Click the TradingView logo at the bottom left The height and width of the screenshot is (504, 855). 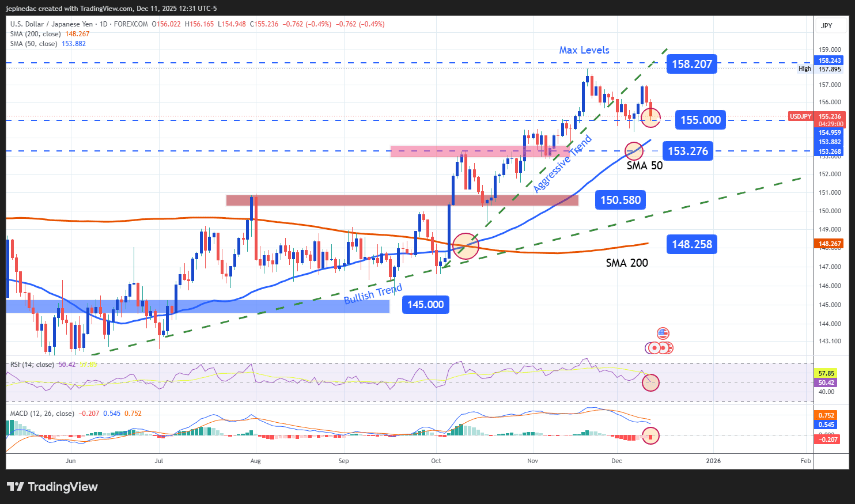[52, 487]
